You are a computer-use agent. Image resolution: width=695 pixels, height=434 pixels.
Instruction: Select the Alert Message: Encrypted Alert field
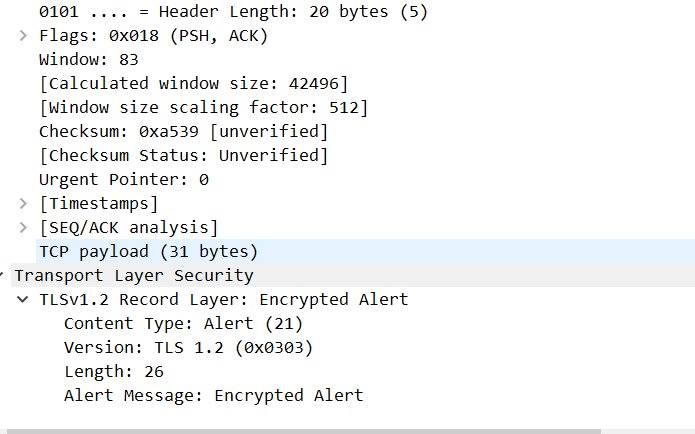point(214,395)
